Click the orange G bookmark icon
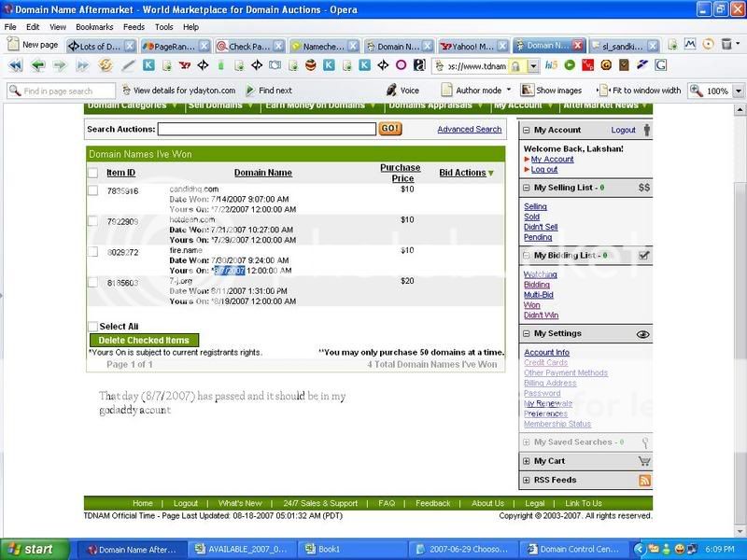 606,65
